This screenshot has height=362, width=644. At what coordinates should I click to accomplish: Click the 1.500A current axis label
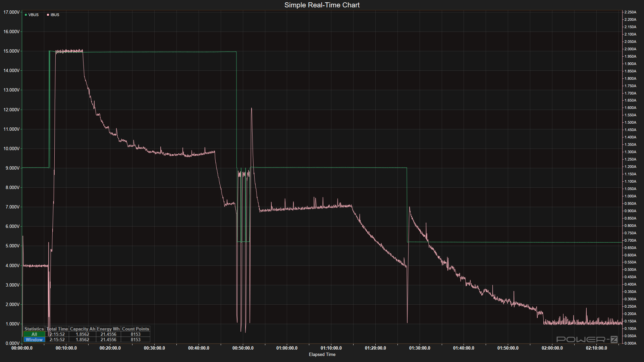tap(630, 122)
